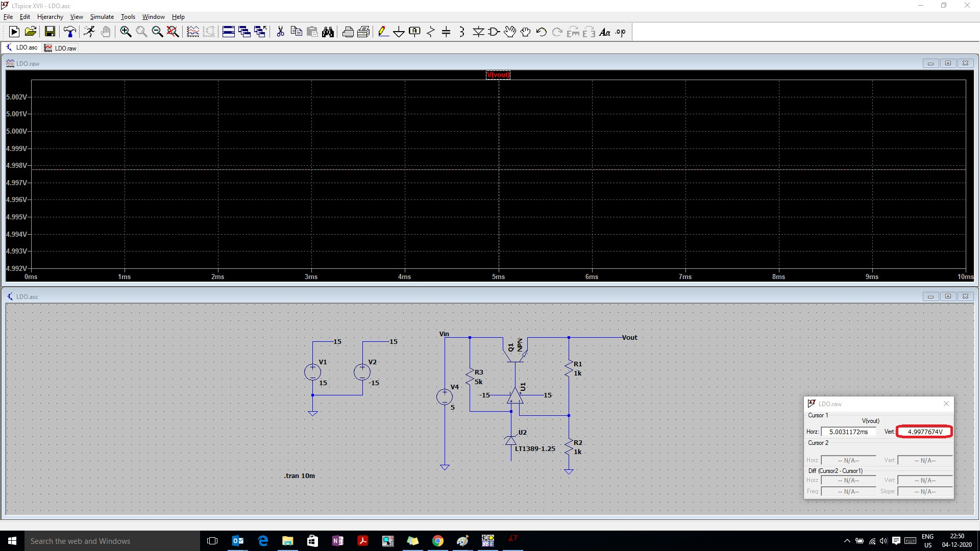
Task: Open the Edit menu
Action: [25, 17]
